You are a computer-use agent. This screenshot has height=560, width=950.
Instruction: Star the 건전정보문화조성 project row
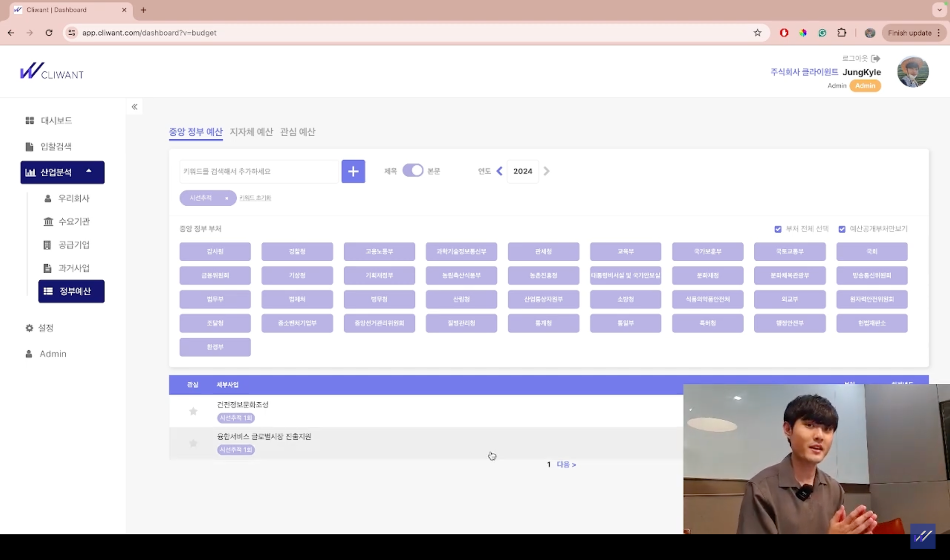(193, 411)
